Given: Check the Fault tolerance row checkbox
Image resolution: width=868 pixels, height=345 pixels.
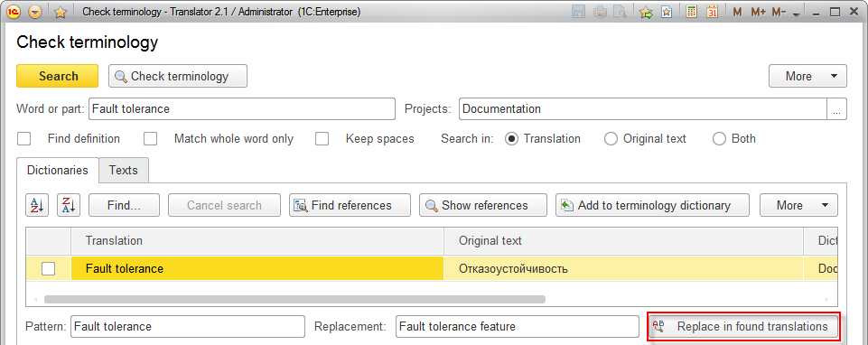Looking at the screenshot, I should pos(49,268).
